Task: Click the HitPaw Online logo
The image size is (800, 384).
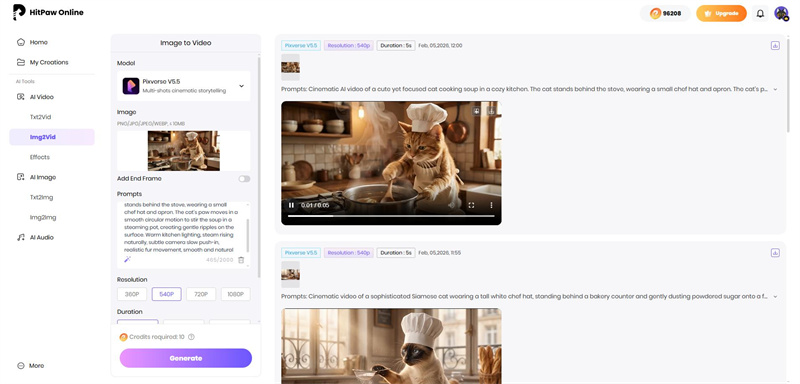Action: 48,12
